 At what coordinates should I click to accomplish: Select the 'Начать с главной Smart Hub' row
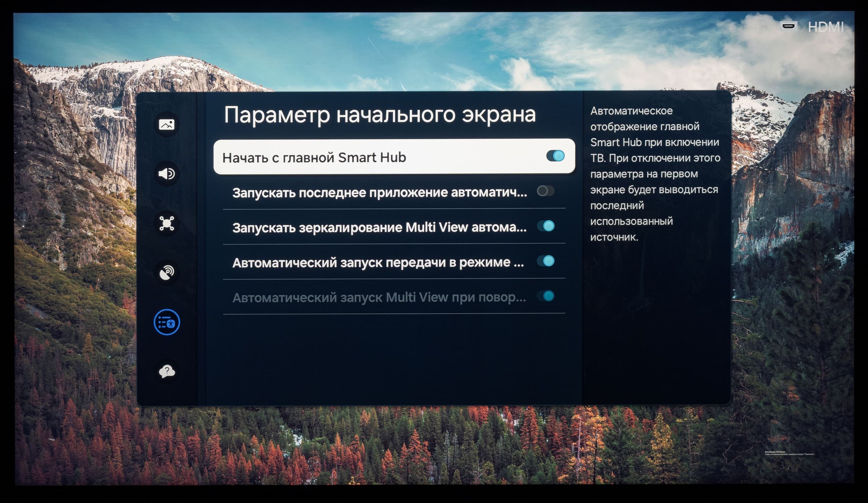[x=314, y=158]
